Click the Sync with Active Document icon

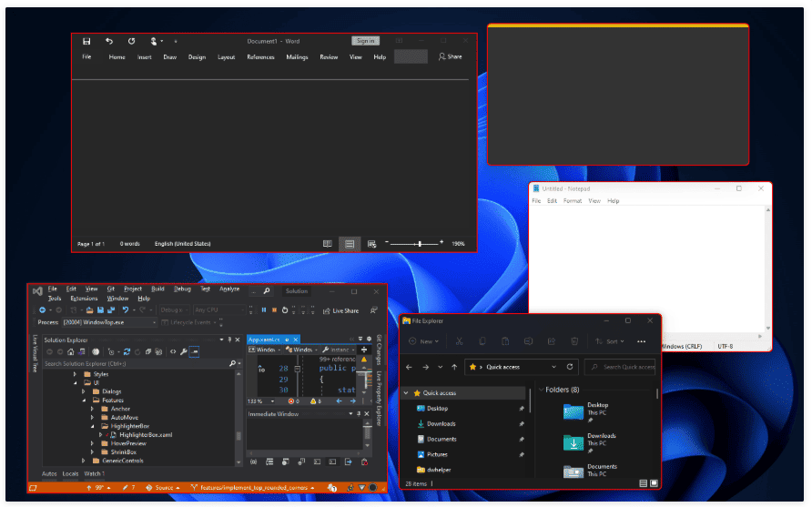(x=127, y=352)
